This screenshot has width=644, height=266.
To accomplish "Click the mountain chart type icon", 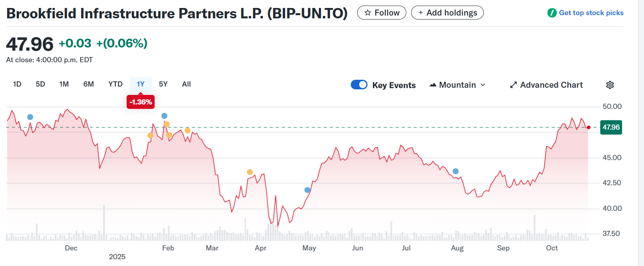I will click(x=433, y=85).
